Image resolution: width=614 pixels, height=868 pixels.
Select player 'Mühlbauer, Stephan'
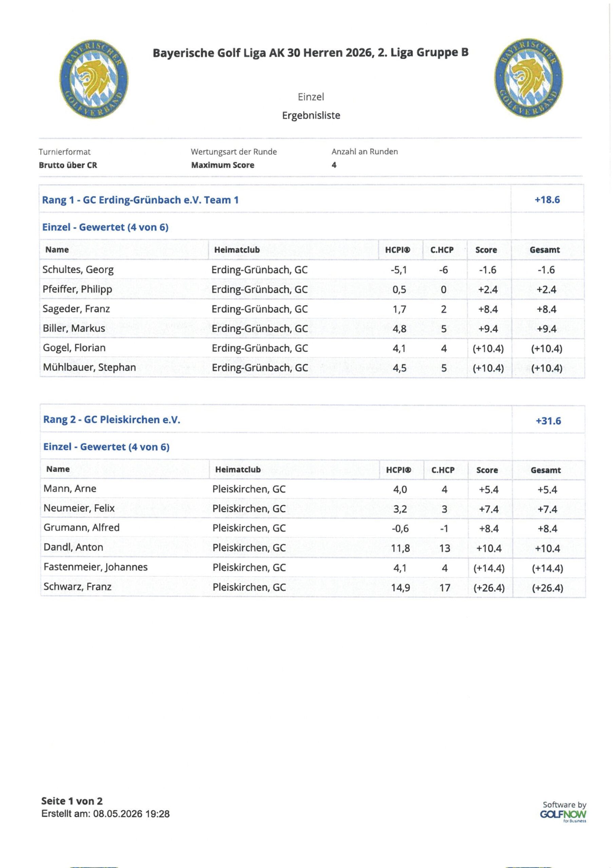tap(89, 368)
